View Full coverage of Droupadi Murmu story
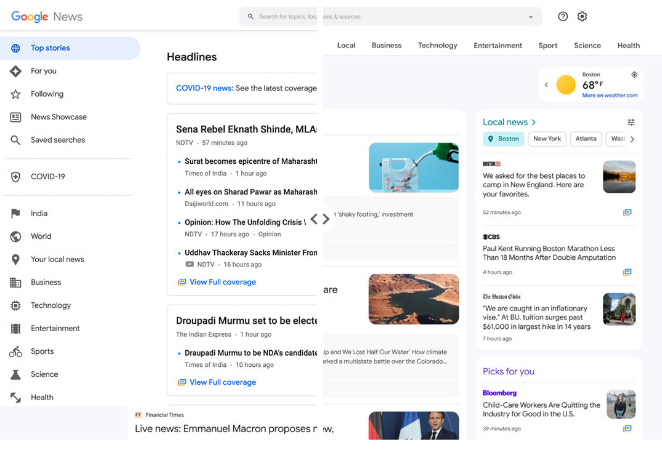662x449 pixels. [222, 382]
